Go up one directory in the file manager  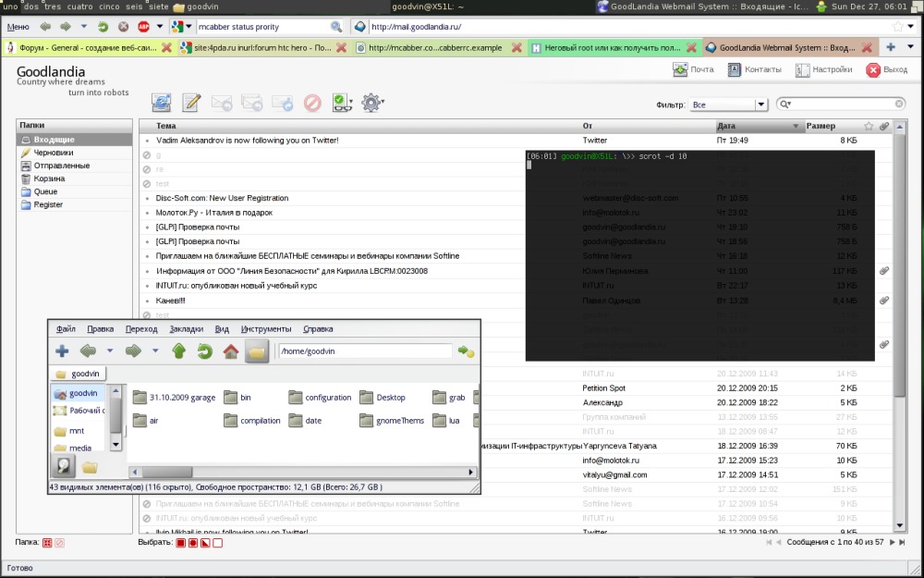coord(179,351)
